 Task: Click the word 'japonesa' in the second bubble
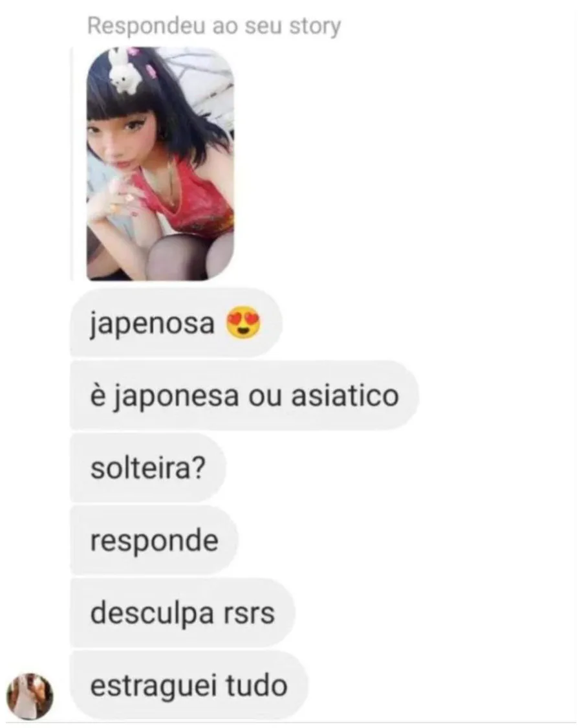point(177,397)
